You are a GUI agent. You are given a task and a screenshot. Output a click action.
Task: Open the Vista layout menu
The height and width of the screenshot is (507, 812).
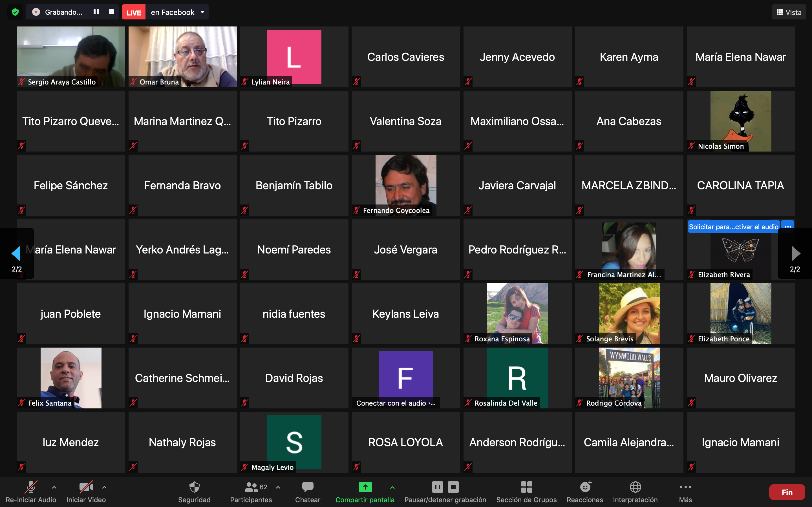tap(789, 12)
